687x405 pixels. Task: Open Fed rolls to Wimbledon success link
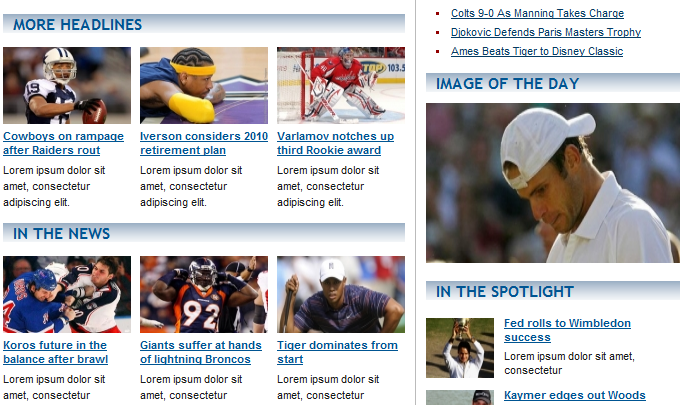(x=567, y=330)
